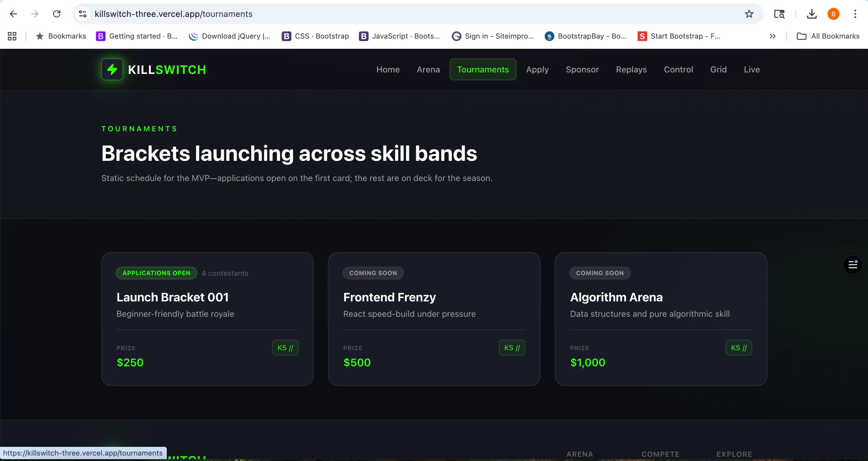
Task: Open the Grid nav item
Action: click(718, 69)
